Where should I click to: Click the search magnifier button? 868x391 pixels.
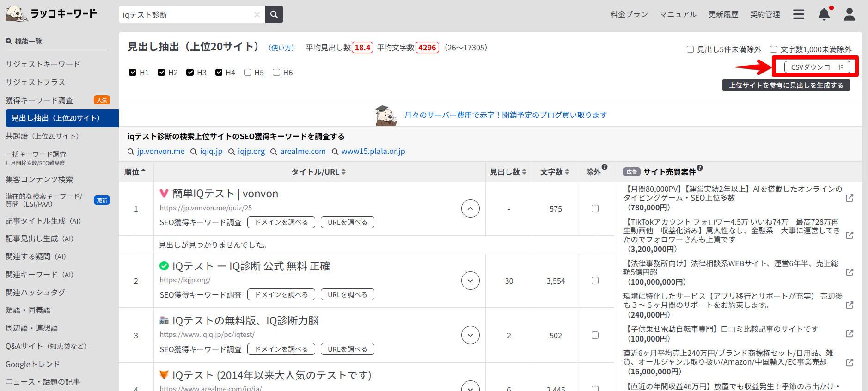[x=274, y=14]
